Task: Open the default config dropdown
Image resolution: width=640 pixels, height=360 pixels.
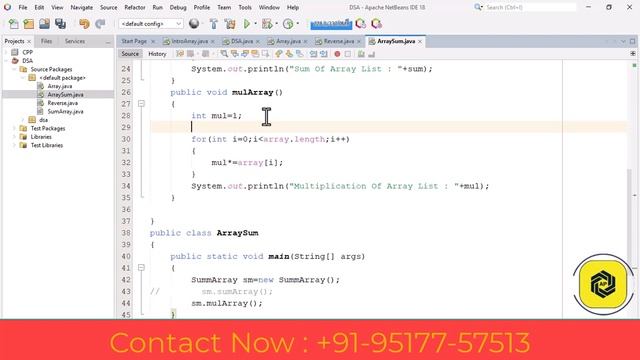Action: click(x=151, y=24)
